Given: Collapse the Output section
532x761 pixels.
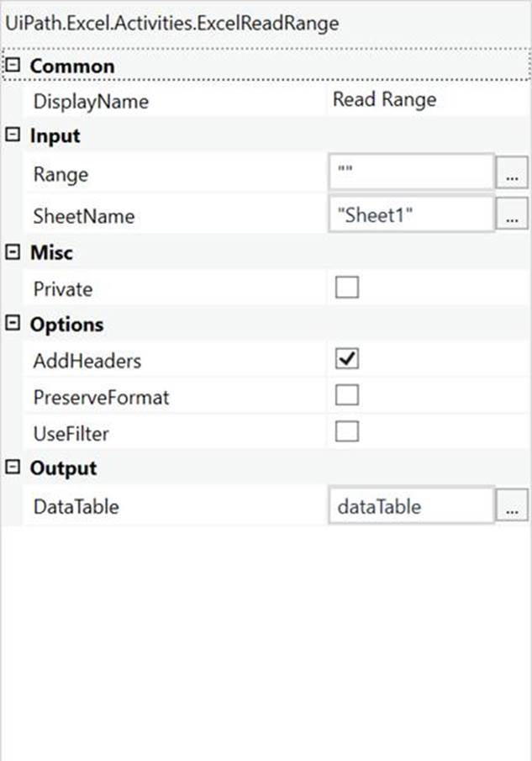Looking at the screenshot, I should (12, 468).
